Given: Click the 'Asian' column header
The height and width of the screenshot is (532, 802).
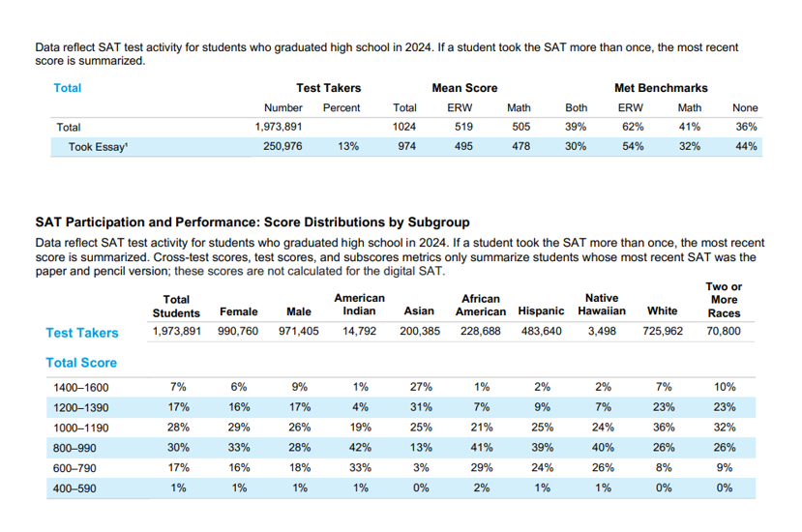Looking at the screenshot, I should point(419,311).
